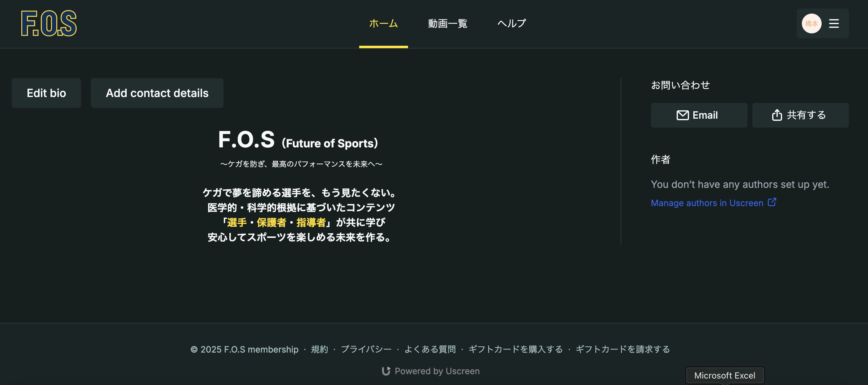Click Add contact details button
This screenshot has height=385, width=868.
(x=157, y=93)
